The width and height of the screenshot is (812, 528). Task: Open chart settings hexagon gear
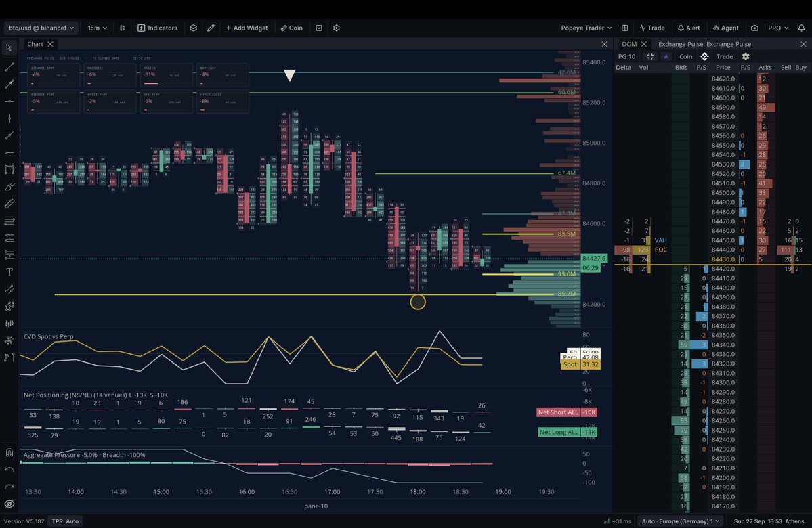pos(337,28)
